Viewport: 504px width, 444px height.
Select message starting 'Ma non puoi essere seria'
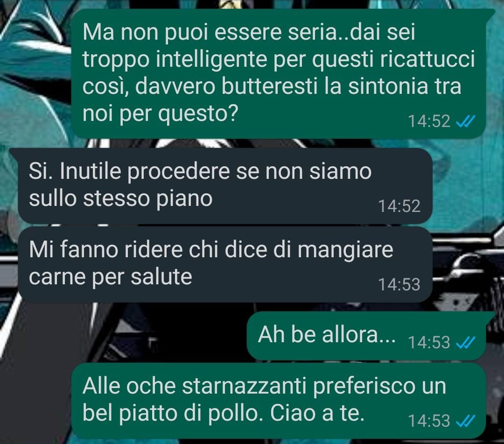click(278, 74)
